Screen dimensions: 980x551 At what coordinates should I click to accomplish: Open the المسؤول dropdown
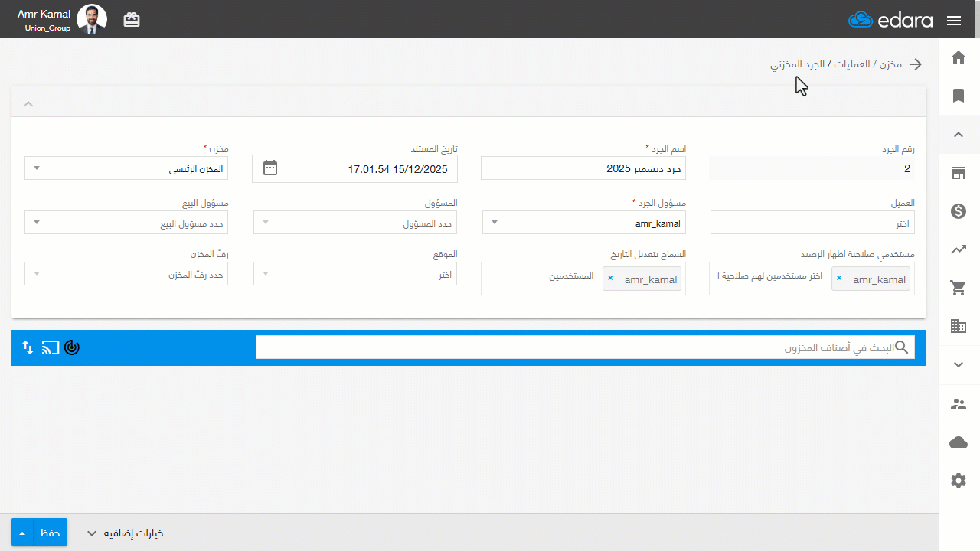(x=355, y=223)
